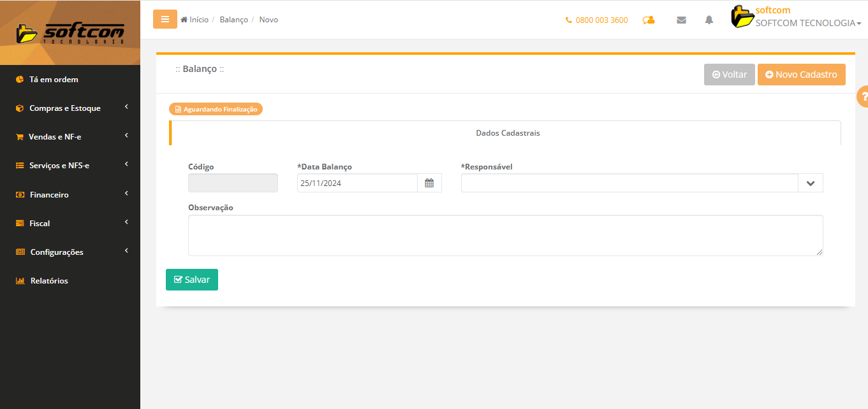Go back with Voltar button
Screen dimensions: 868x409
point(729,75)
